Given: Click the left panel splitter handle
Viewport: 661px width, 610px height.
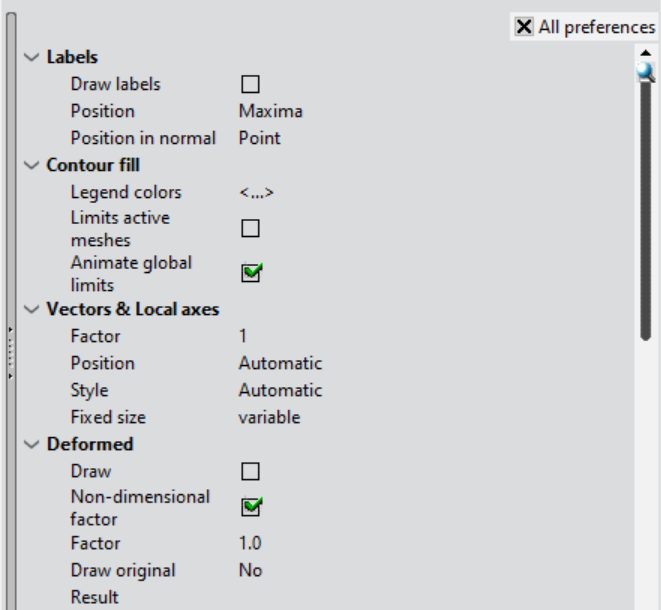Looking at the screenshot, I should point(11,353).
